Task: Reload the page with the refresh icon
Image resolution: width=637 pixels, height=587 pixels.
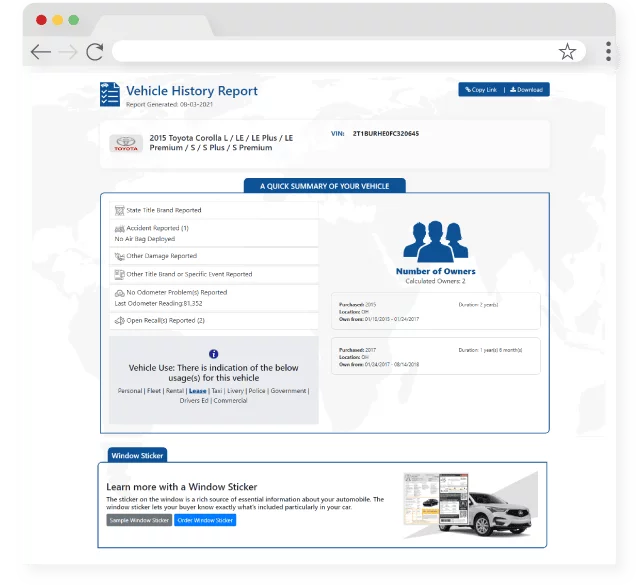Action: point(95,52)
